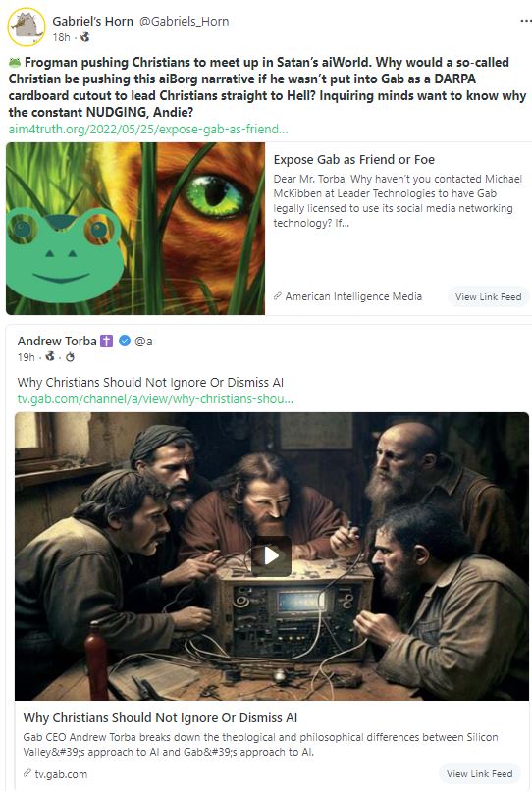Click the purple cross emoji beside Andrew Torba
Screen dimensions: 532x791
point(106,341)
